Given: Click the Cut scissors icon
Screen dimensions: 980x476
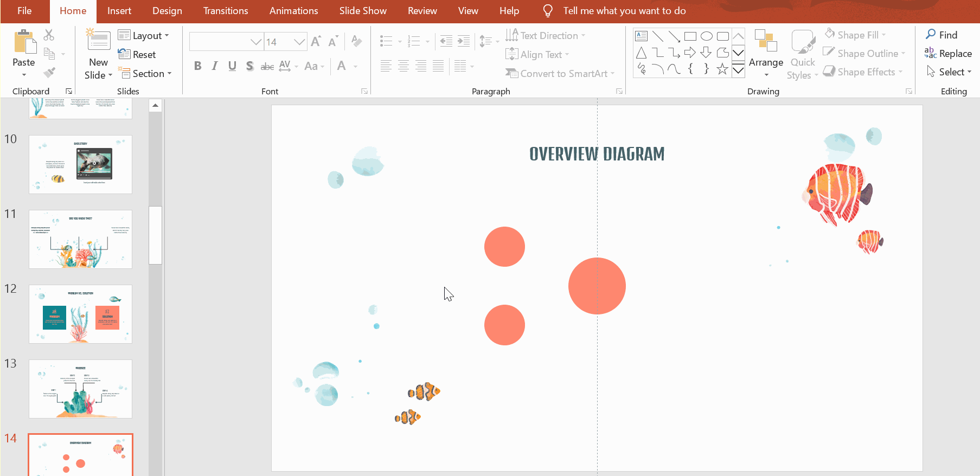Looking at the screenshot, I should pos(49,35).
